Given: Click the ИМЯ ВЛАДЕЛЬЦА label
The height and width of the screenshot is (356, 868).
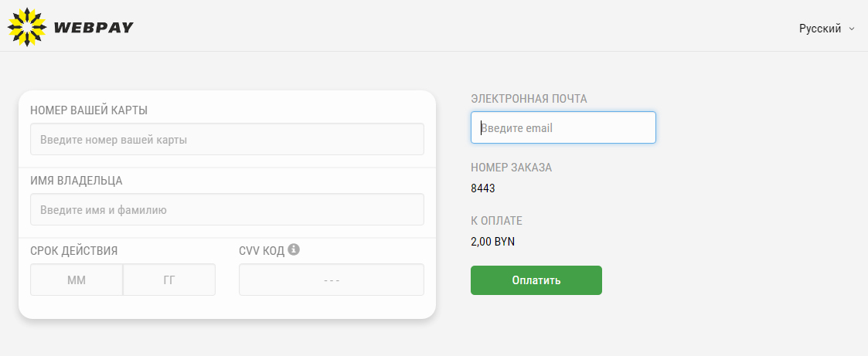Looking at the screenshot, I should 77,181.
